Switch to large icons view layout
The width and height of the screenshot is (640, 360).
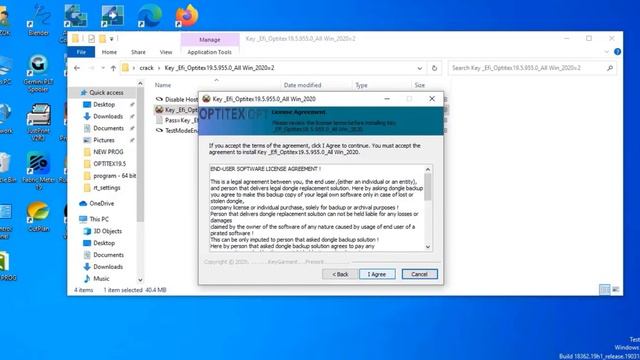tap(616, 289)
